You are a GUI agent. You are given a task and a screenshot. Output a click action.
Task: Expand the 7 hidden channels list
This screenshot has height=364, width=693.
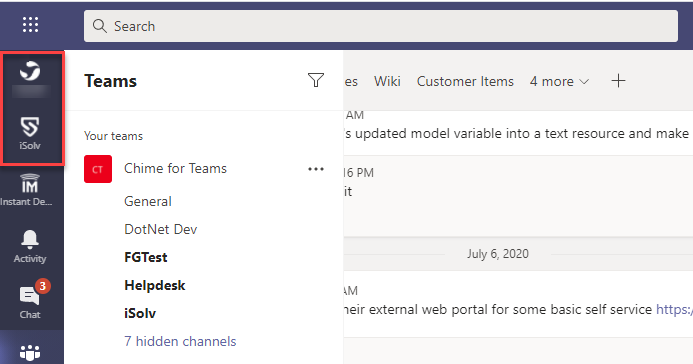pos(180,341)
